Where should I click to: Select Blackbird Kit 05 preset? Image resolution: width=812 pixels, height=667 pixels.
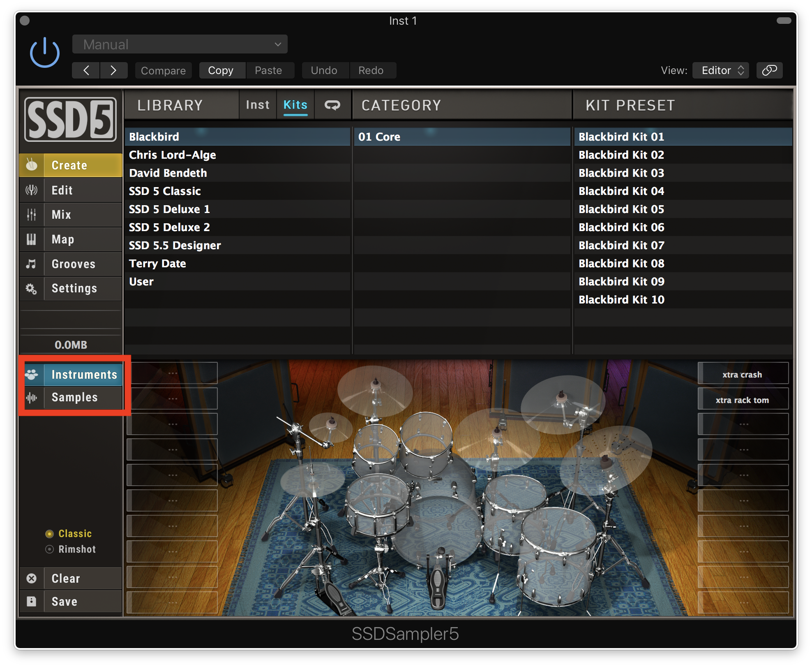click(x=683, y=209)
